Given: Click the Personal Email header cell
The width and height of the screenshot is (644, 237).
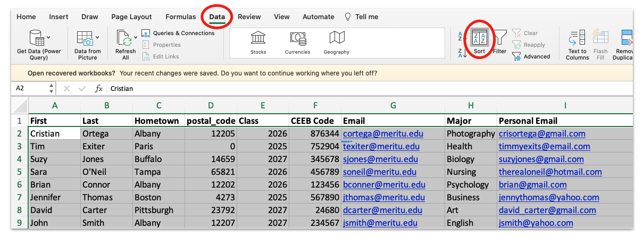Looking at the screenshot, I should click(565, 121).
